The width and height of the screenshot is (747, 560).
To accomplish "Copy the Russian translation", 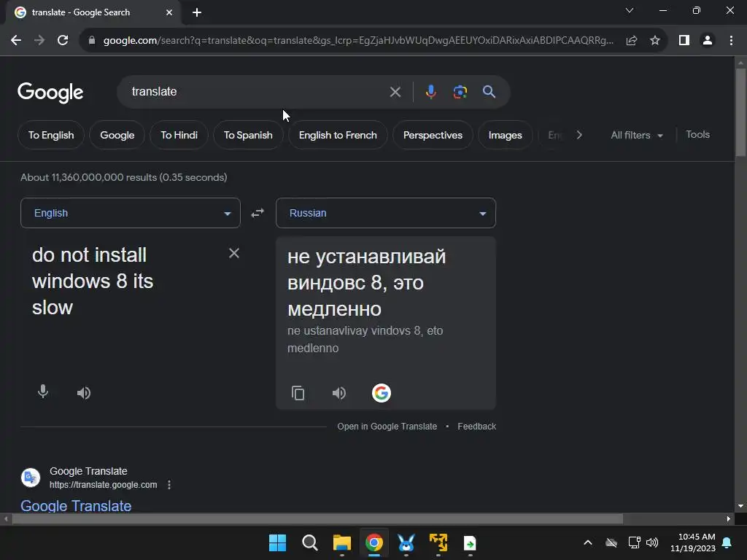I will [298, 393].
